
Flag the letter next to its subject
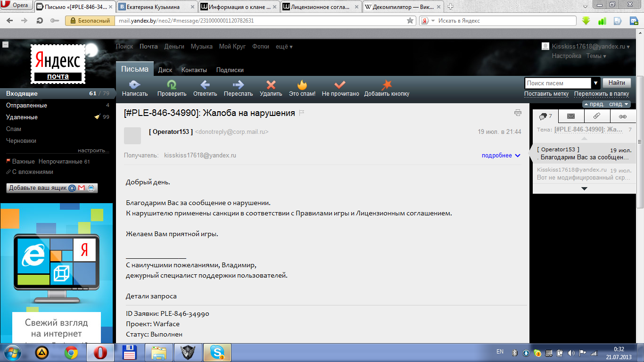302,113
